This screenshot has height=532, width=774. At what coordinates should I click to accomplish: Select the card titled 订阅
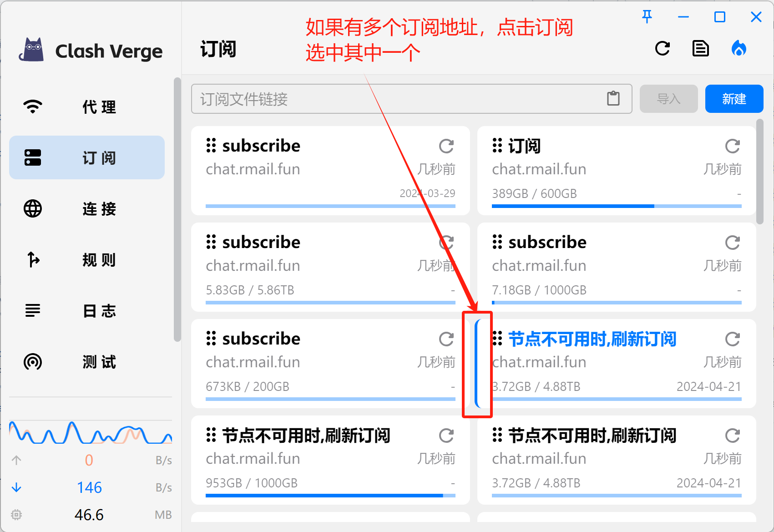(x=617, y=171)
